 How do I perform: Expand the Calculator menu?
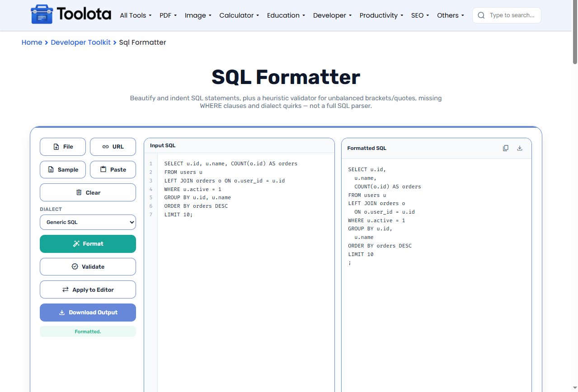click(x=239, y=15)
